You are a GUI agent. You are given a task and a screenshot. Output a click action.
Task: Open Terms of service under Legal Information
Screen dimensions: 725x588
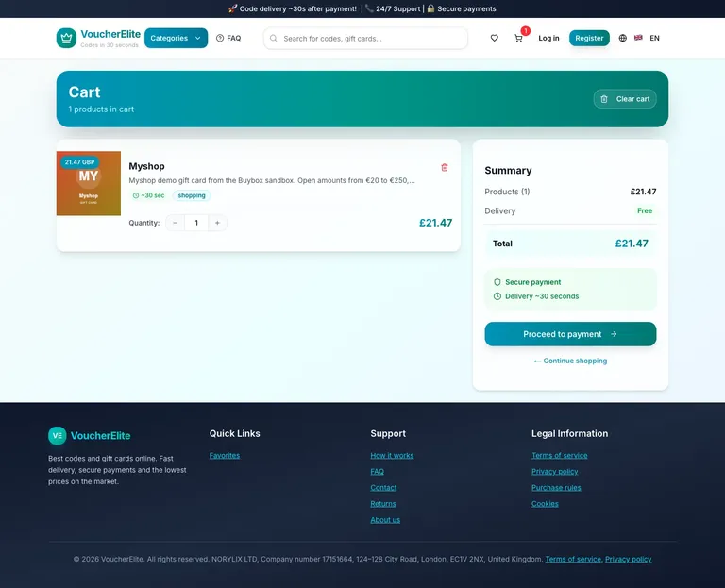tap(560, 455)
